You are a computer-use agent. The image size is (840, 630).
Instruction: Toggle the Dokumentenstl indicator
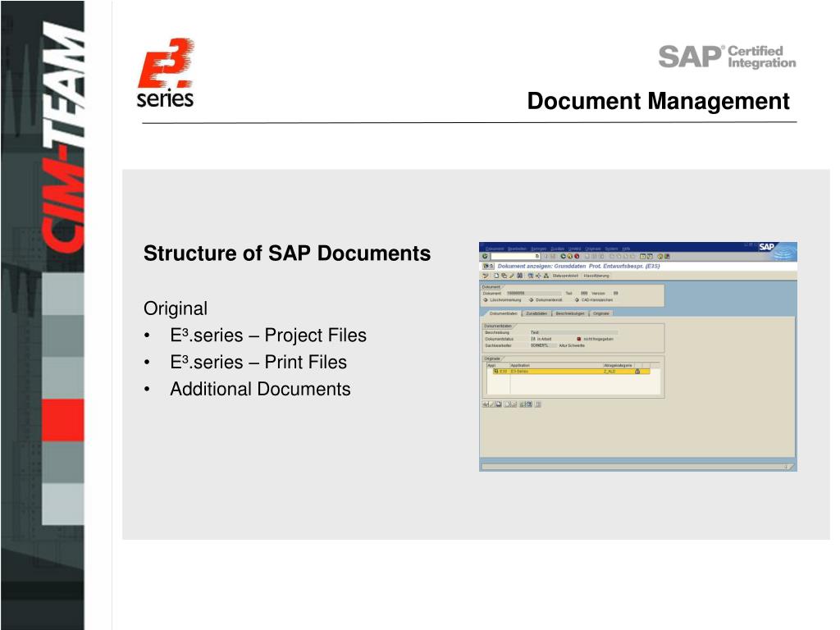(532, 300)
